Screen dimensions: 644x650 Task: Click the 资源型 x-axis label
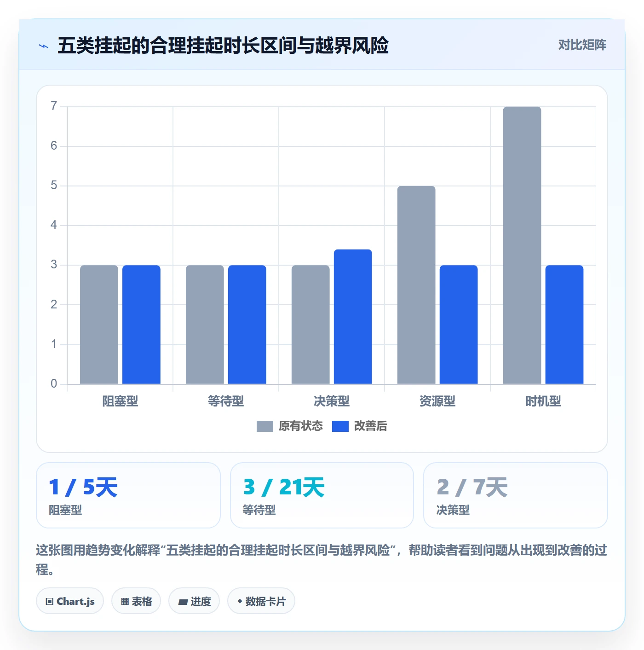437,401
